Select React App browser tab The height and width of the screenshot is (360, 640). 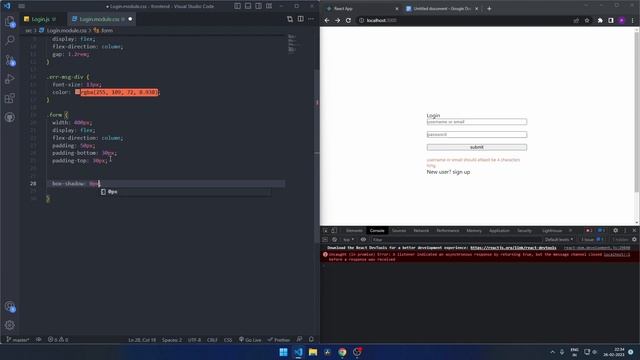pyautogui.click(x=361, y=9)
